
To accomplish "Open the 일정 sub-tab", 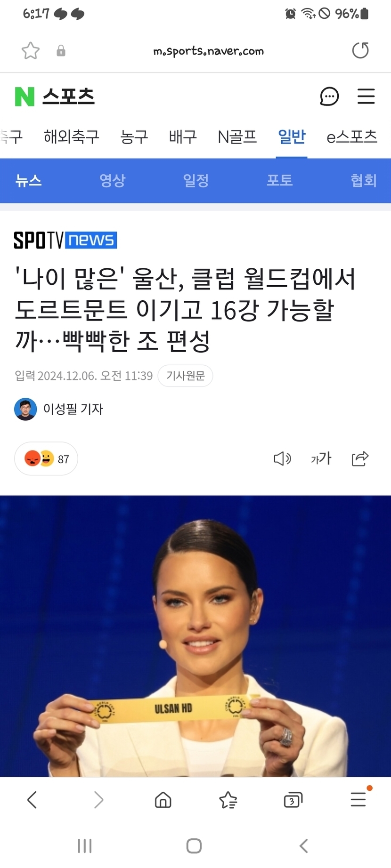I will tap(196, 180).
